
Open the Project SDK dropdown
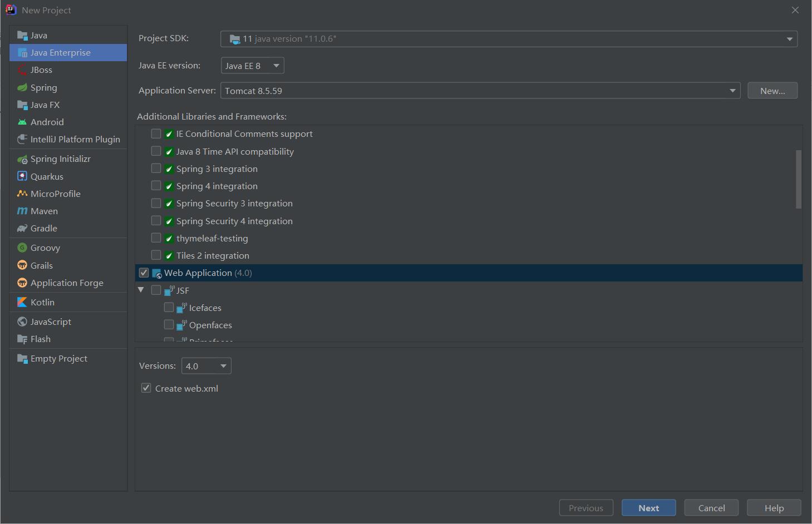[x=509, y=38]
